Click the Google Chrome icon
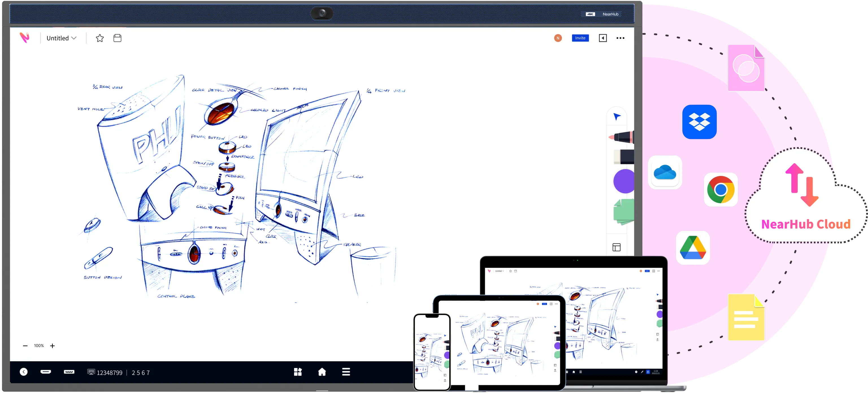The width and height of the screenshot is (868, 394). coord(721,189)
